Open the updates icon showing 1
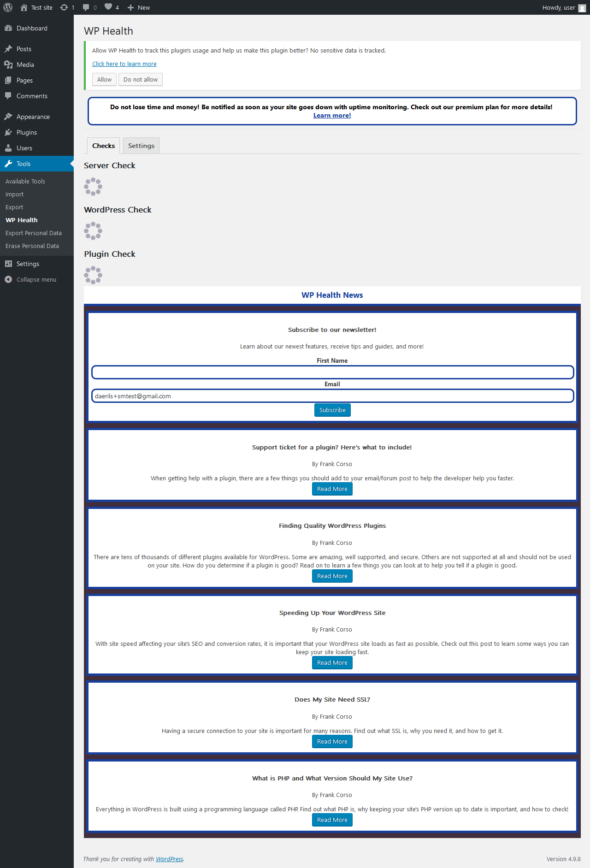 pos(67,7)
